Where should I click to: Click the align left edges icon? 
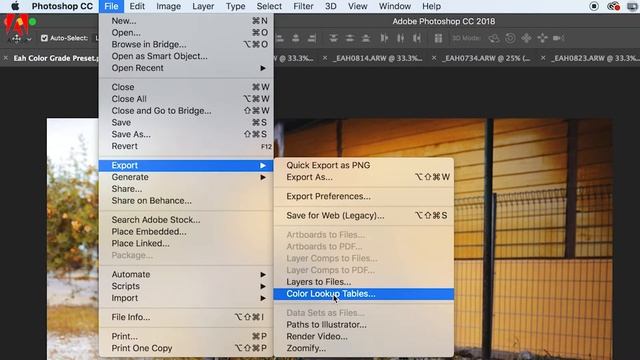click(x=280, y=38)
